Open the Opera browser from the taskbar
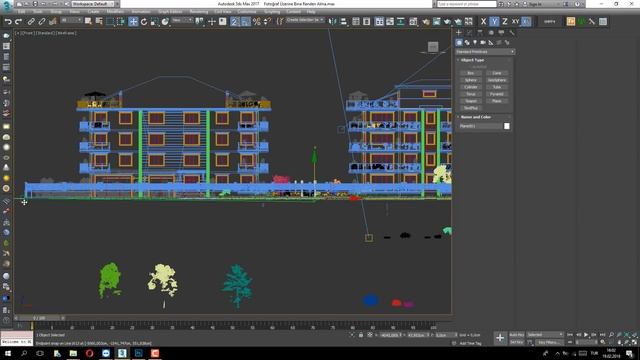The width and height of the screenshot is (640, 360). click(x=89, y=353)
